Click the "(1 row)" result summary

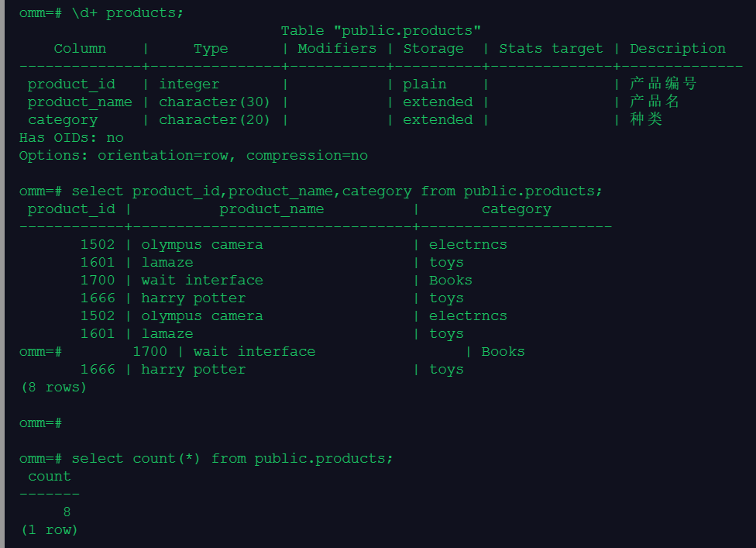pos(50,530)
